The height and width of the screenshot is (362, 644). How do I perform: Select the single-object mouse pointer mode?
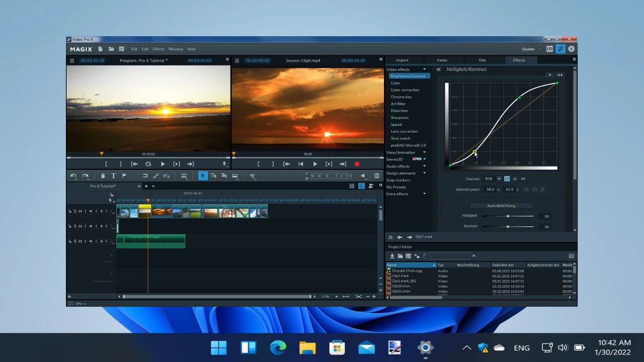pos(202,175)
